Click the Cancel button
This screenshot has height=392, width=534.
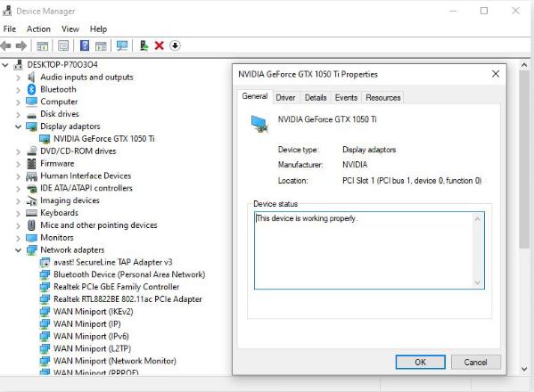(x=475, y=362)
